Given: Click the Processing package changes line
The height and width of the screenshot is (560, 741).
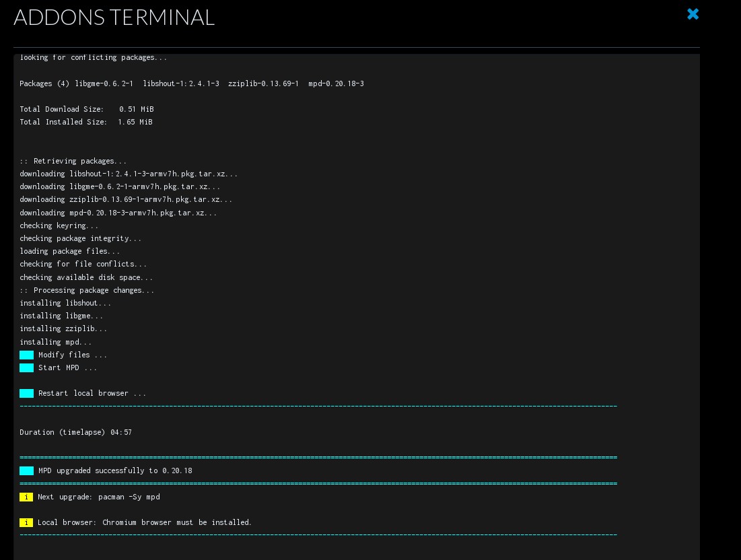Looking at the screenshot, I should (x=87, y=290).
